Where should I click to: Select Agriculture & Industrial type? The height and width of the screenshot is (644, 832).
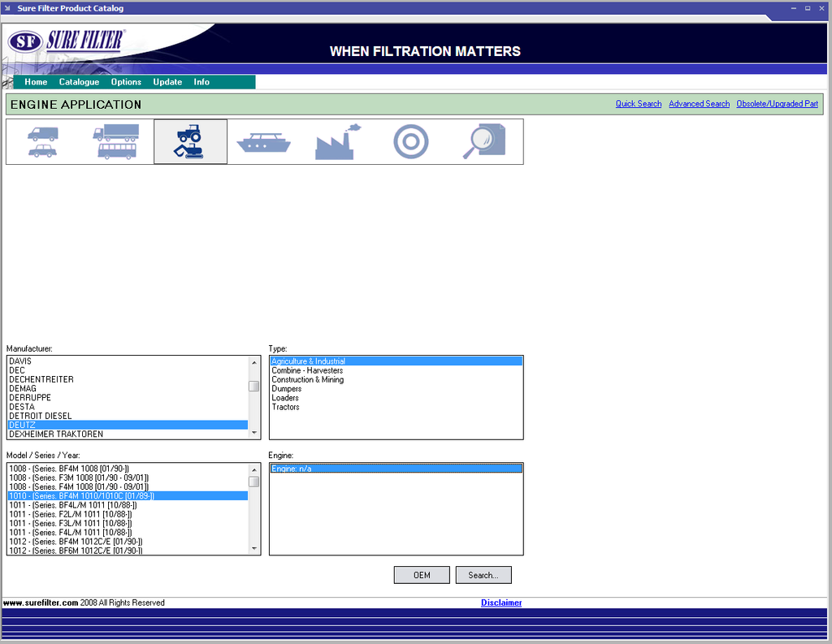pos(396,361)
